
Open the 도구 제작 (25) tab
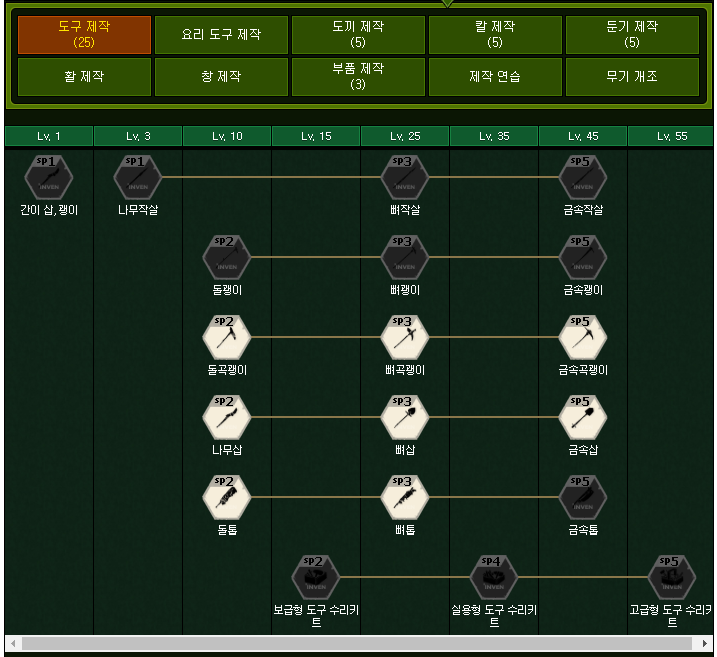click(x=84, y=35)
